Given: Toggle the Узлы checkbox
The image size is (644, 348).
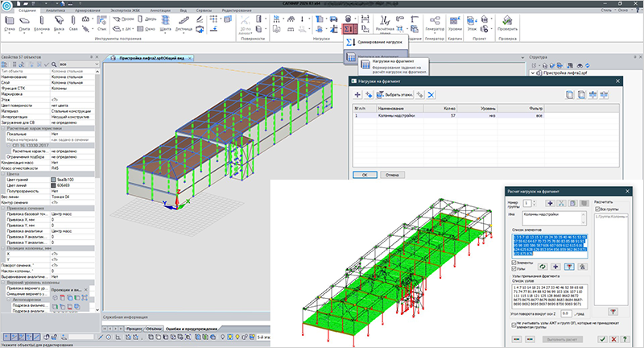Looking at the screenshot, I should coord(514,268).
